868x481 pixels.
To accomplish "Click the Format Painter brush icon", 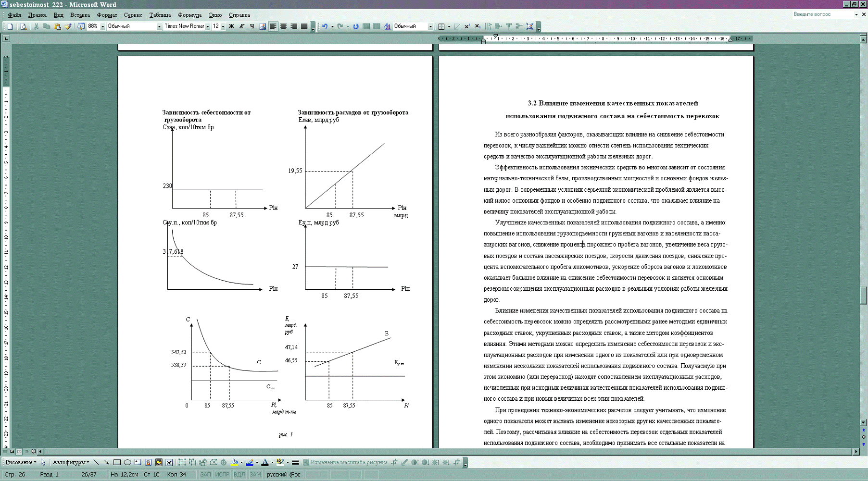I will (68, 26).
